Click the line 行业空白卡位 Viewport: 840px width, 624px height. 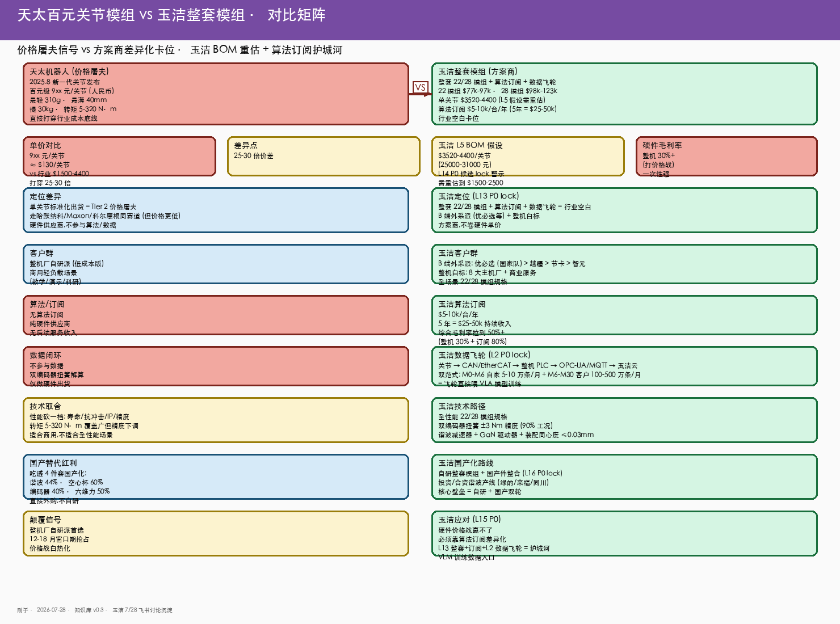(x=459, y=119)
